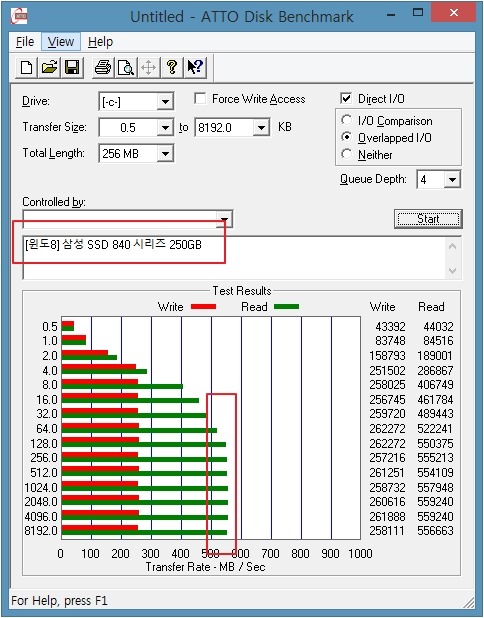The height and width of the screenshot is (618, 484).
Task: Select the Neither radio option
Action: [346, 154]
